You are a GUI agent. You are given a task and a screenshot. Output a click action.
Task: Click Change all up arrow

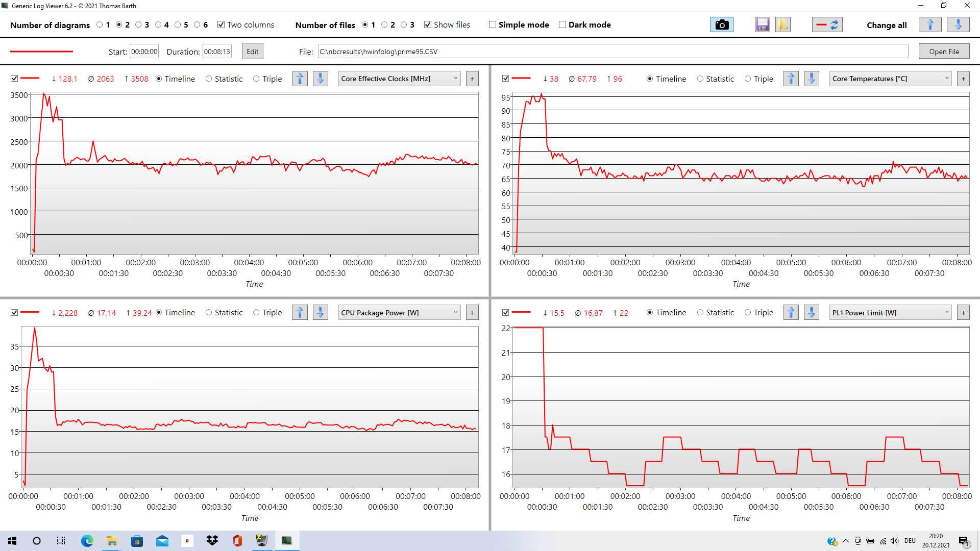(x=929, y=24)
